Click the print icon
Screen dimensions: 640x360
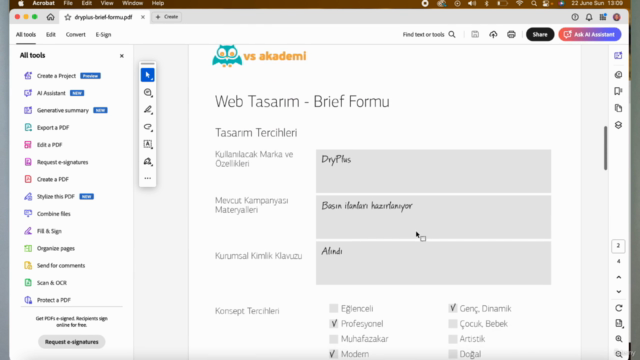pyautogui.click(x=511, y=34)
